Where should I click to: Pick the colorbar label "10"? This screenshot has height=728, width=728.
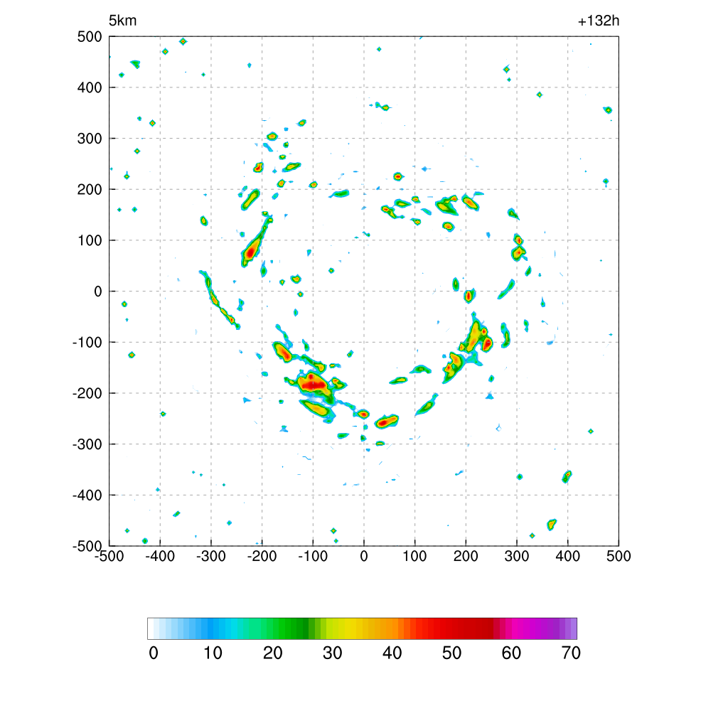[213, 653]
